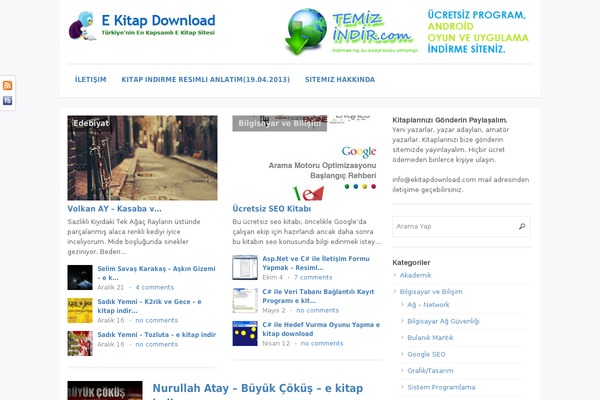
Task: Click the Hedef Vurma Oyunu blue thumbnail
Action: (245, 333)
